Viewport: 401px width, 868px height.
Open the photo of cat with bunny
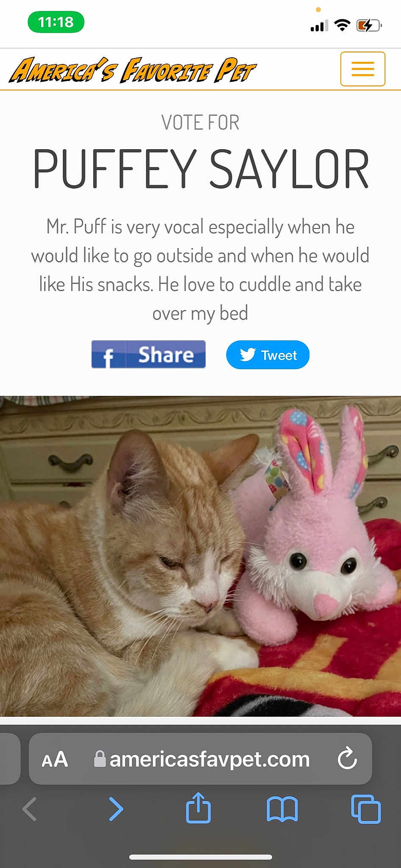(200, 556)
